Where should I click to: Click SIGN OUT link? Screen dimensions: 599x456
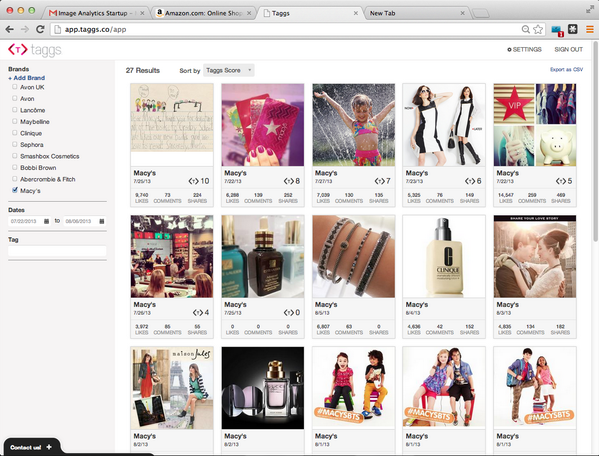[x=568, y=49]
